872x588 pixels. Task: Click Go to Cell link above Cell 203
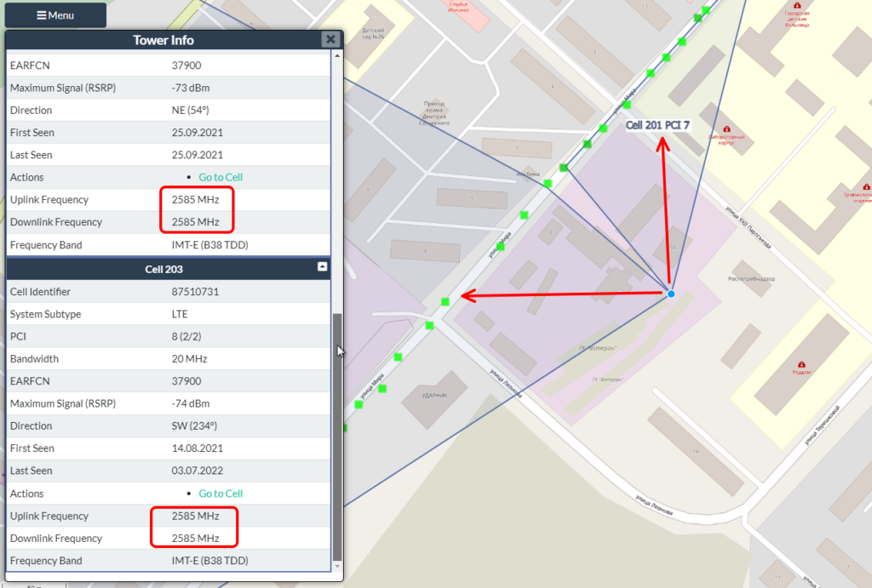pos(221,177)
